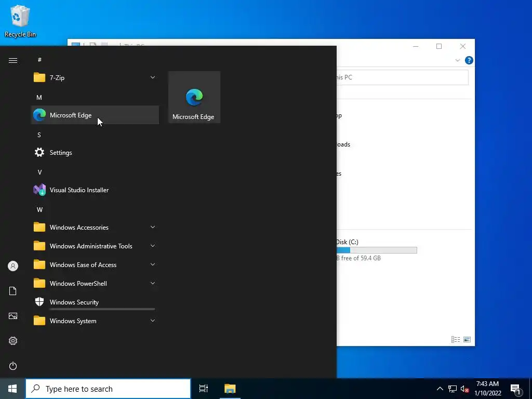Switch File Explorer to details view
This screenshot has height=399, width=532.
point(456,340)
